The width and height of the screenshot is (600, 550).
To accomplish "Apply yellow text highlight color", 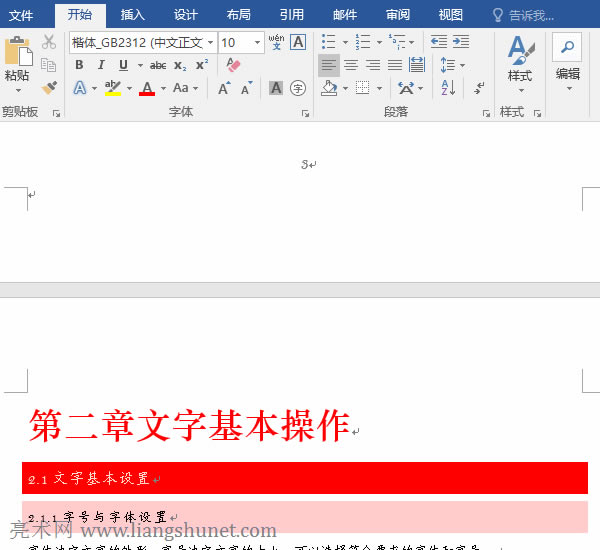I will click(113, 88).
